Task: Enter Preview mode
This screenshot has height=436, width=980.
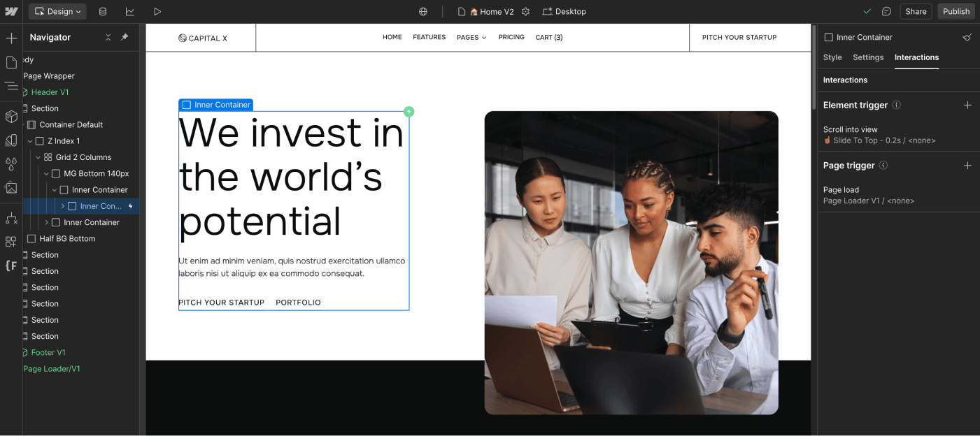Action: pyautogui.click(x=157, y=11)
